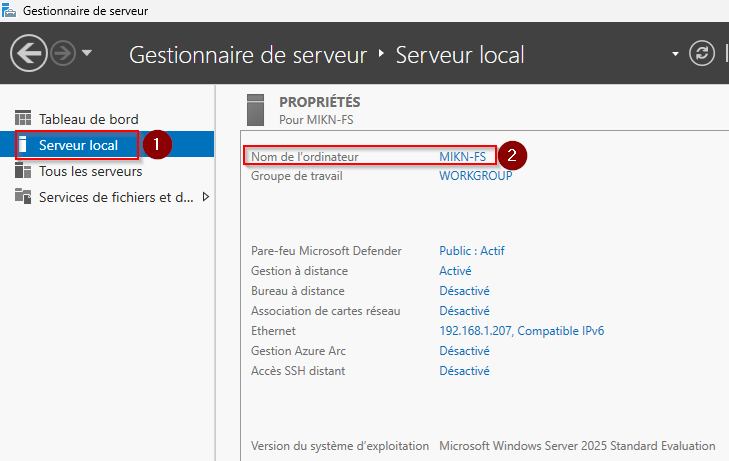Open the dropdown arrow beside refresh button

pyautogui.click(x=675, y=54)
